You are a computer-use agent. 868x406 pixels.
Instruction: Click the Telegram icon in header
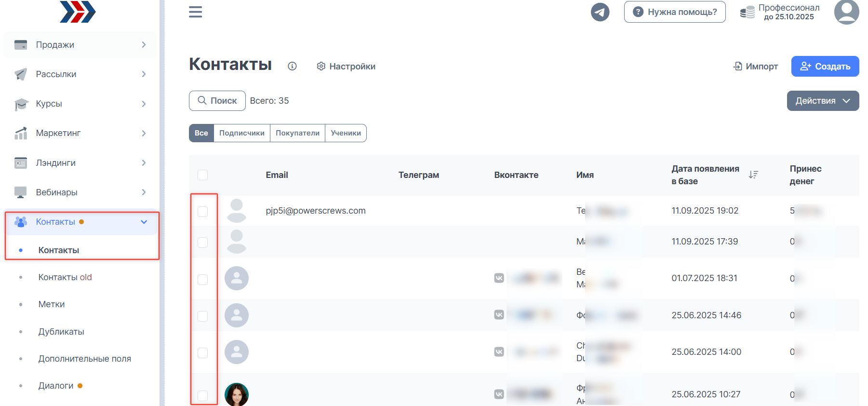(600, 12)
